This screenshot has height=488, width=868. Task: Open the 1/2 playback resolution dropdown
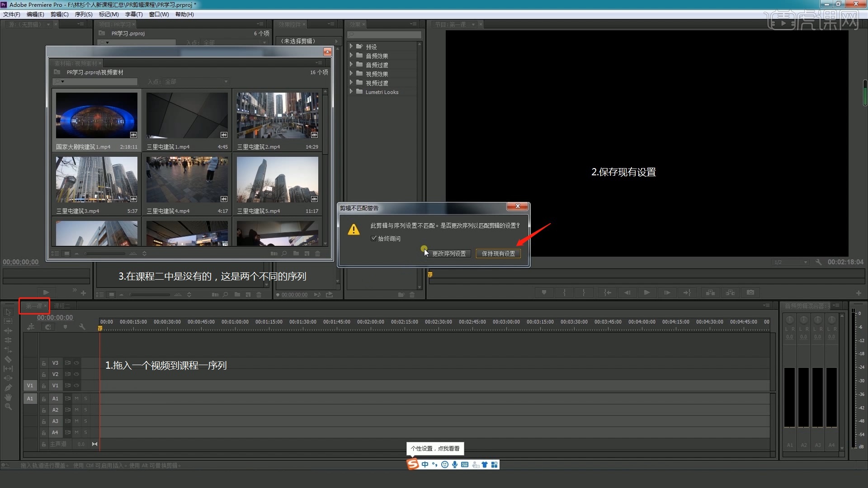pos(790,262)
